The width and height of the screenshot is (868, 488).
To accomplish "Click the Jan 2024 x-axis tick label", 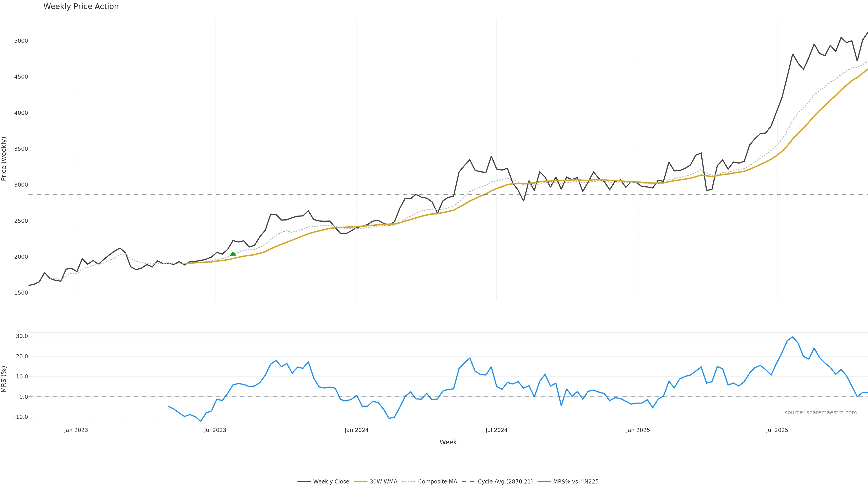I will pyautogui.click(x=356, y=430).
